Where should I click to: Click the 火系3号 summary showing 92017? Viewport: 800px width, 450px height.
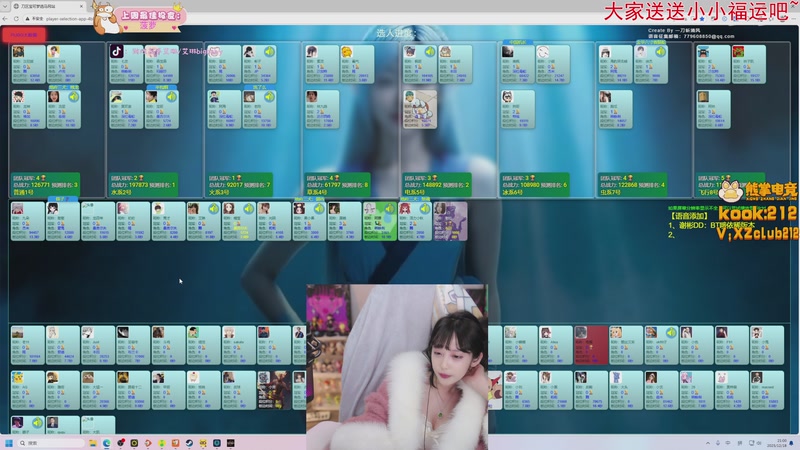tap(240, 185)
